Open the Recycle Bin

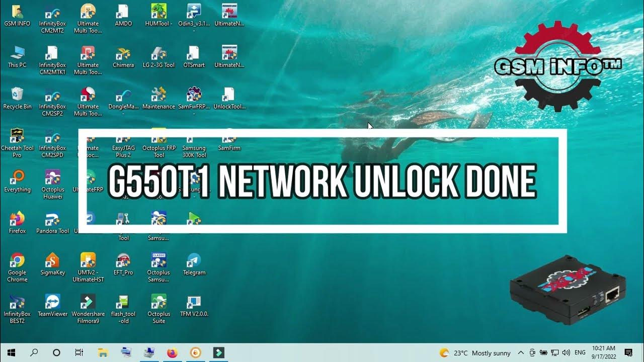pyautogui.click(x=17, y=98)
